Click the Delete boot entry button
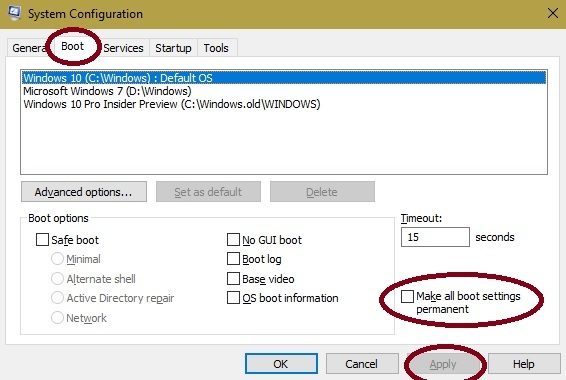 pos(322,192)
